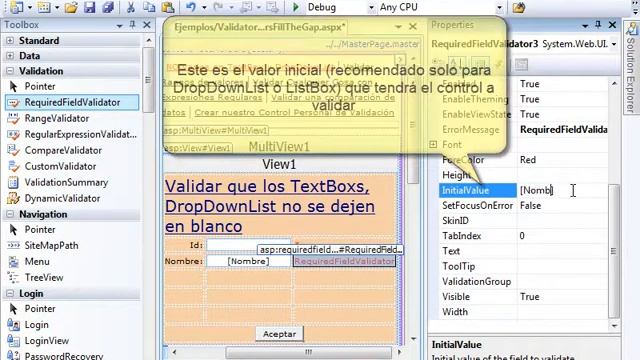Close the Toolbox panel
This screenshot has width=640, height=360.
pyautogui.click(x=147, y=25)
